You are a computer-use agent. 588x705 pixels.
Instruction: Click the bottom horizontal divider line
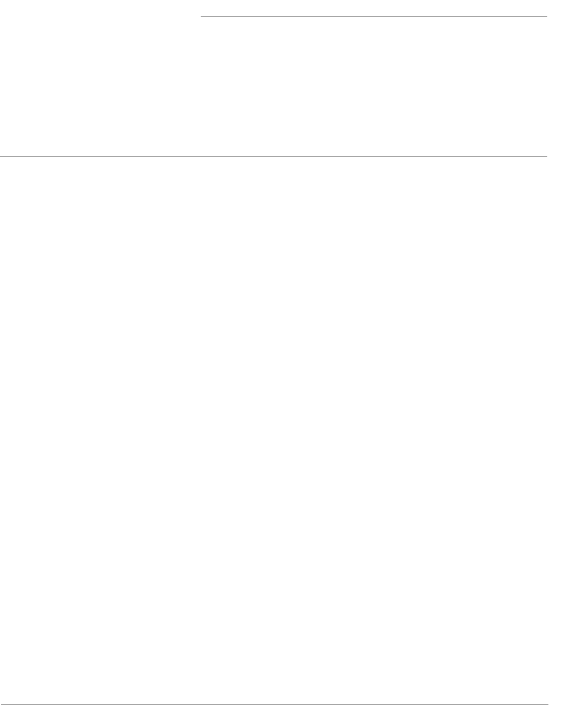click(x=274, y=704)
